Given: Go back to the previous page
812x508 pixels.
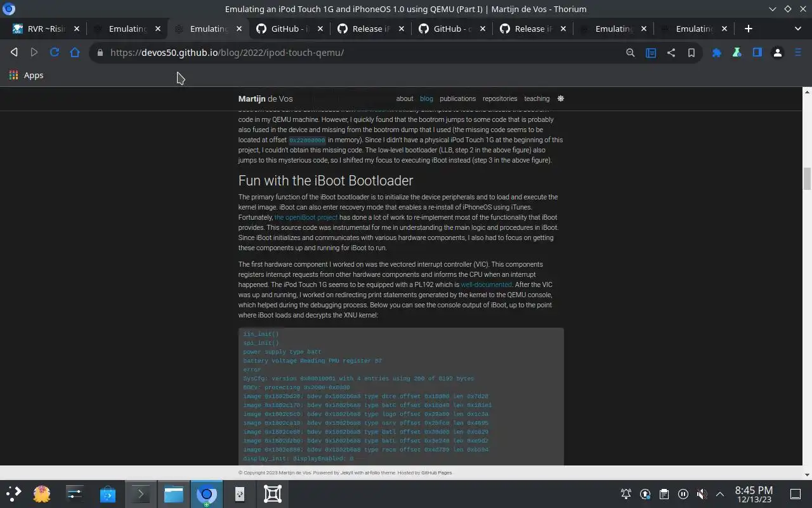Looking at the screenshot, I should [14, 53].
